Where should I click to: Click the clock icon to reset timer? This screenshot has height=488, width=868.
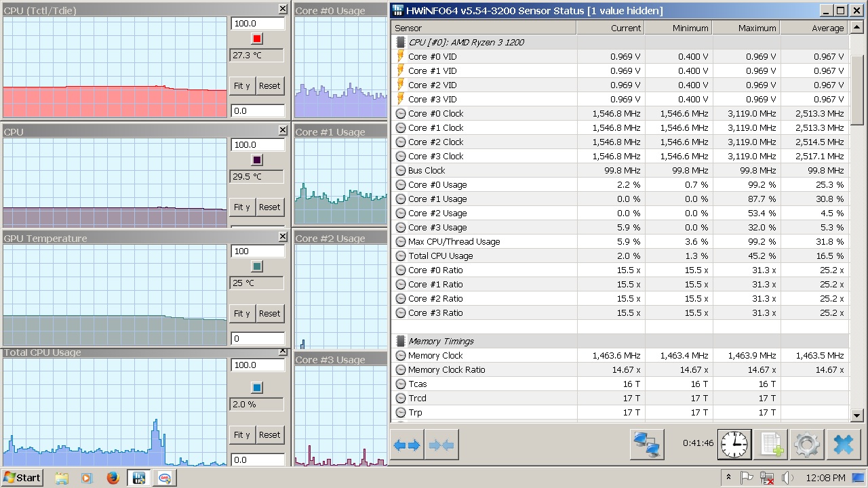click(x=734, y=445)
